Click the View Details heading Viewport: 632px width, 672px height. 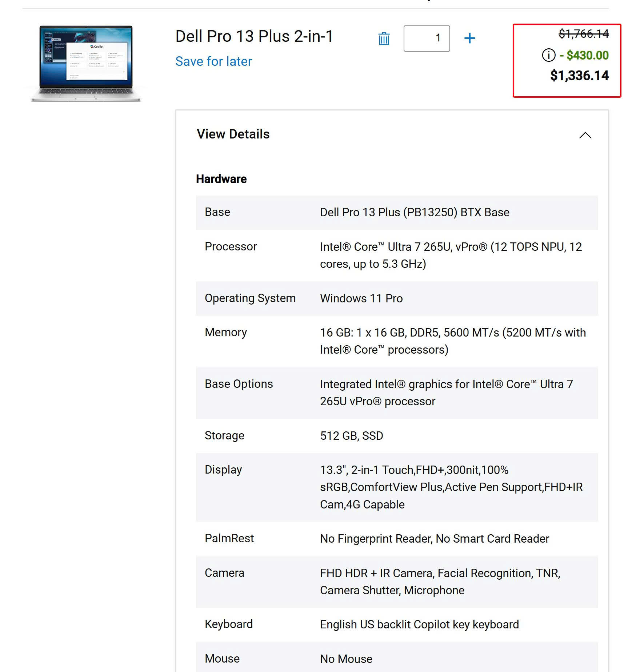tap(233, 134)
